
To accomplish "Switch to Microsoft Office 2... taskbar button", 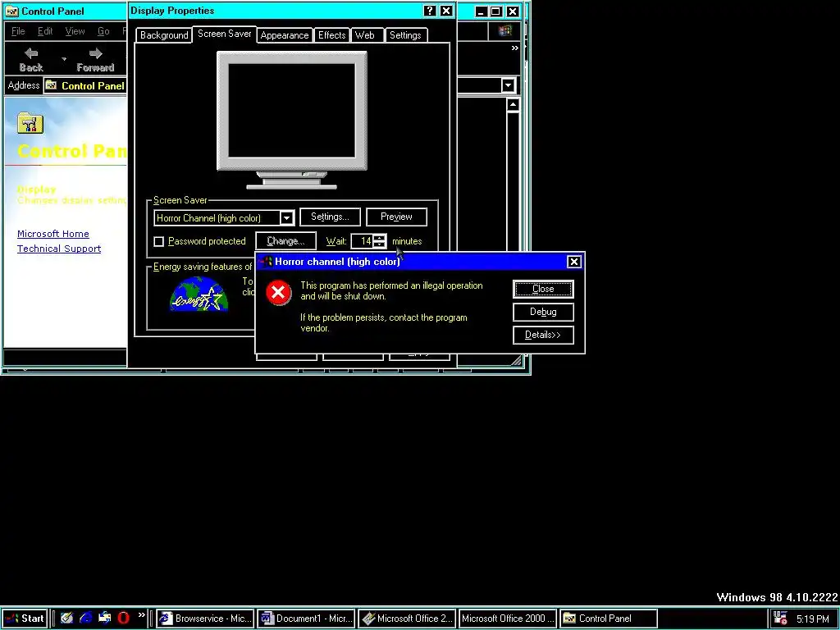I will [407, 619].
